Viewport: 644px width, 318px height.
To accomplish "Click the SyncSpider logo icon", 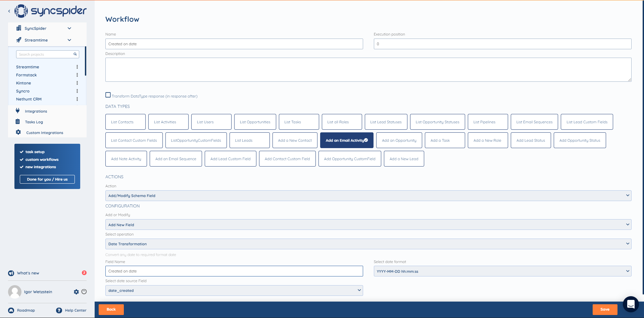I will point(21,11).
